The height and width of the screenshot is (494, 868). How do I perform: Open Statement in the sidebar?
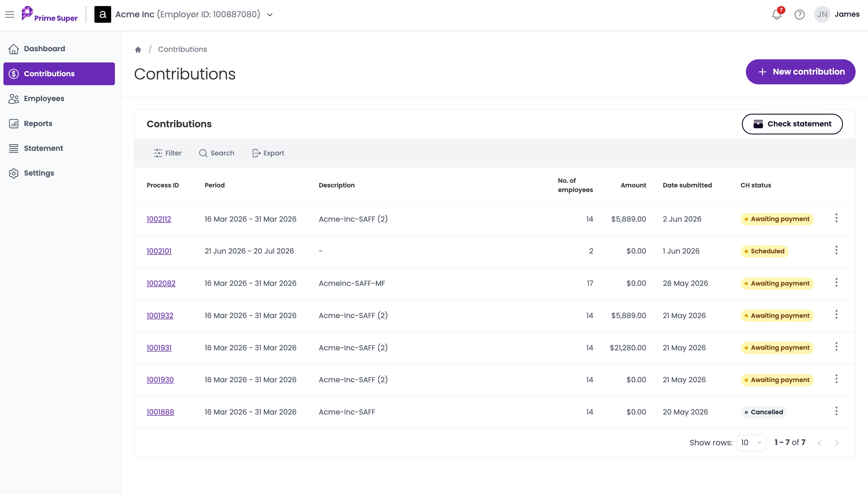pyautogui.click(x=59, y=148)
